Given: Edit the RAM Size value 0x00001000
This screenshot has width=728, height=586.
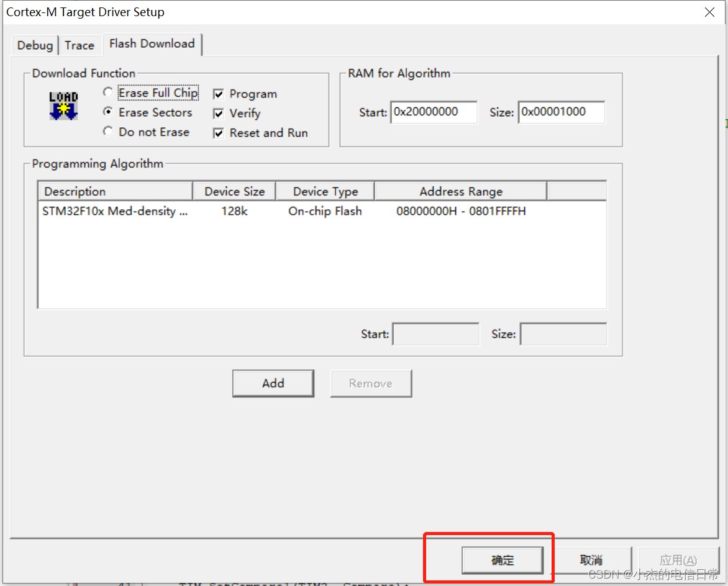Looking at the screenshot, I should click(x=561, y=112).
